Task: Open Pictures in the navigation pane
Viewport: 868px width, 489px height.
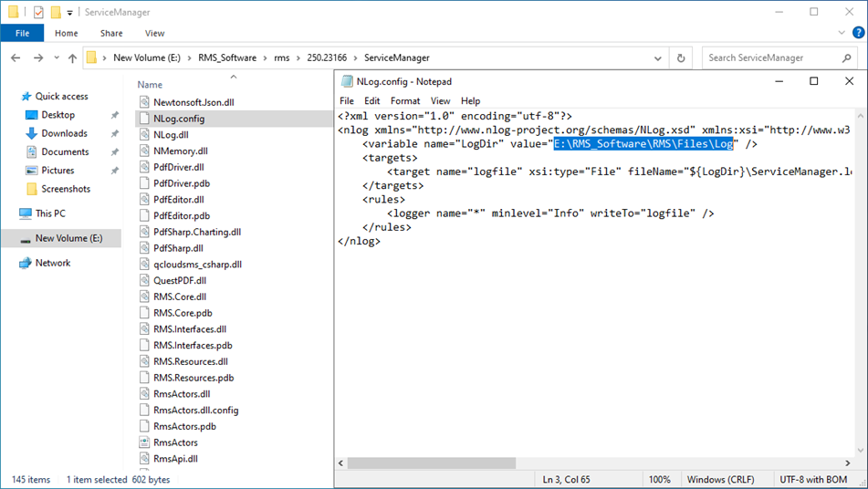Action: tap(58, 171)
